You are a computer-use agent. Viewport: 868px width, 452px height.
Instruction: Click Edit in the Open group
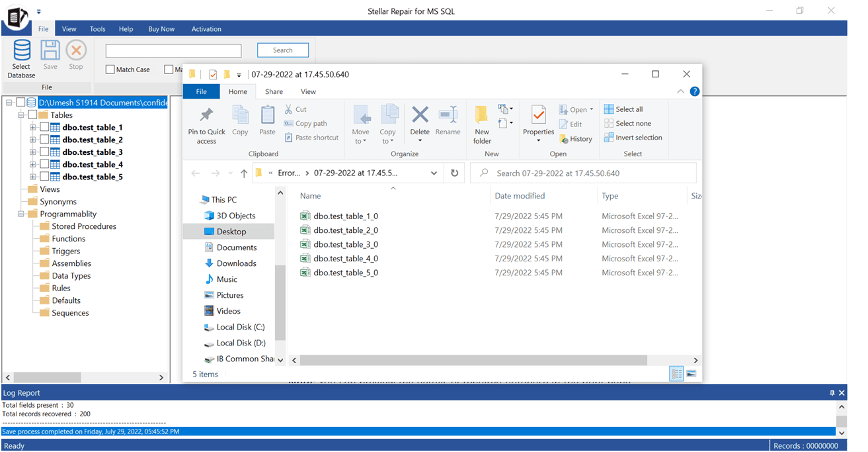[x=571, y=124]
